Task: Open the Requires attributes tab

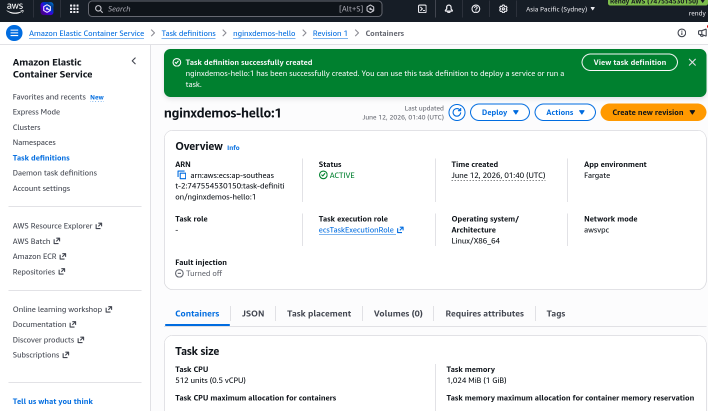Action: pos(484,313)
